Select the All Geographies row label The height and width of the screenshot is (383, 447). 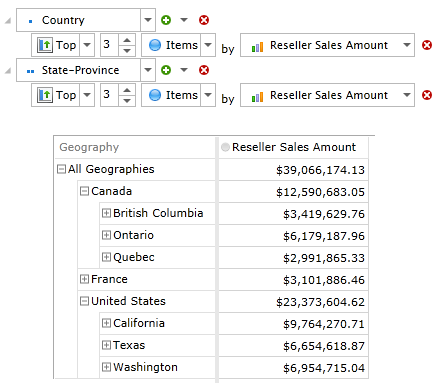[111, 169]
